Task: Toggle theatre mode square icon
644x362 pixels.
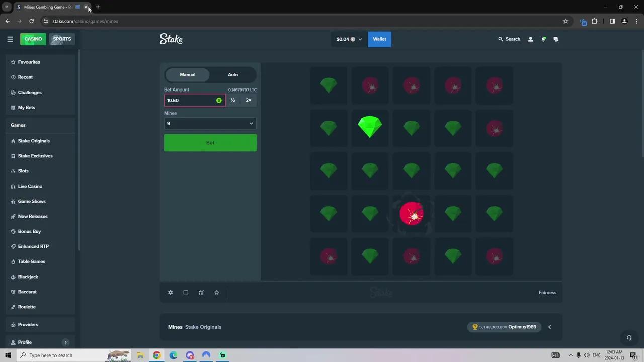Action: tap(186, 292)
